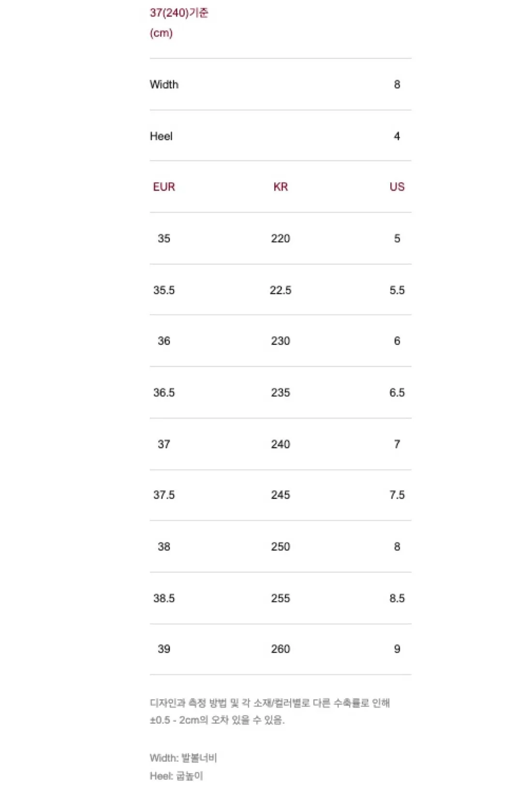Click the US column header
Screen dimensions: 532x798
[x=397, y=187]
